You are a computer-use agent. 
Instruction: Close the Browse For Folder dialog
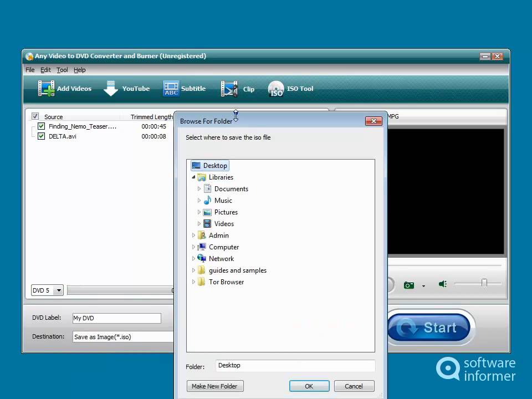374,121
